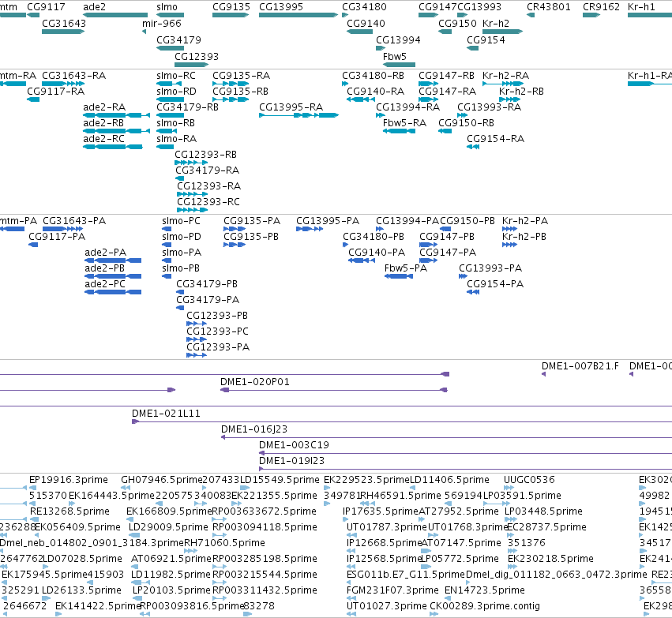The width and height of the screenshot is (672, 618).
Task: Click the EP19916.3prime EST
Action: 32,488
